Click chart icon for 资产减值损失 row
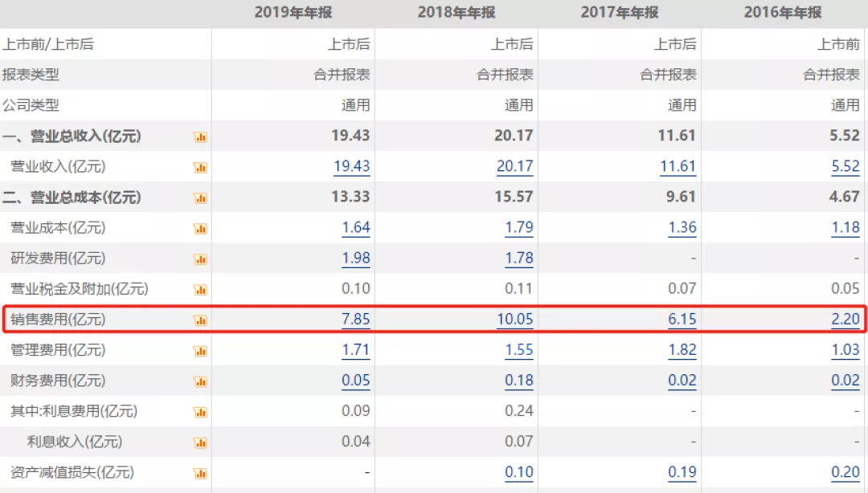Image resolution: width=868 pixels, height=493 pixels. point(200,473)
